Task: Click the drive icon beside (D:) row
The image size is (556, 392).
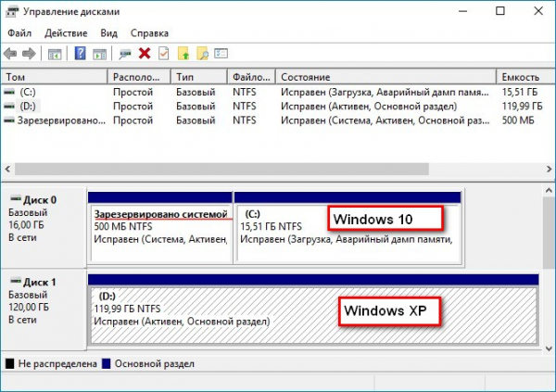Action: 9,106
